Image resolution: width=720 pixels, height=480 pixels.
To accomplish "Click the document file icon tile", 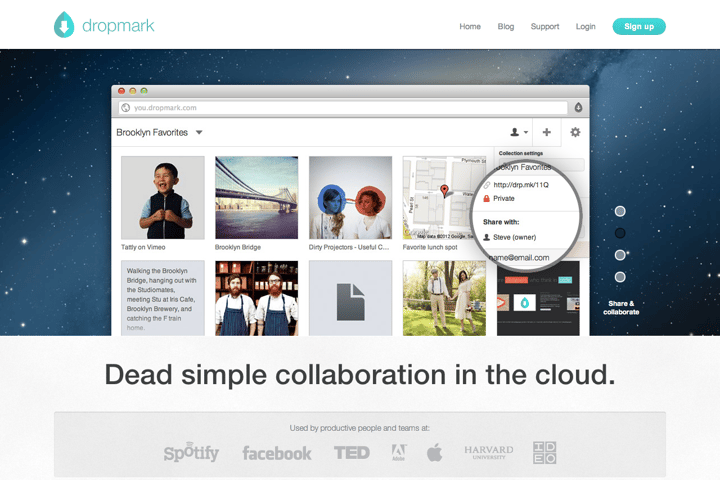I will pos(350,299).
